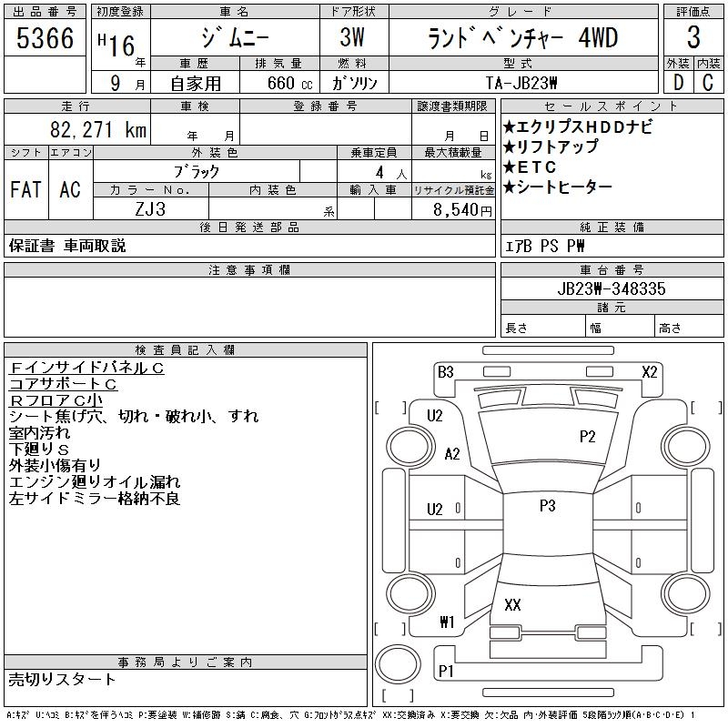The width and height of the screenshot is (728, 728).
Task: Click the セールスポイント header
Action: coord(612,106)
